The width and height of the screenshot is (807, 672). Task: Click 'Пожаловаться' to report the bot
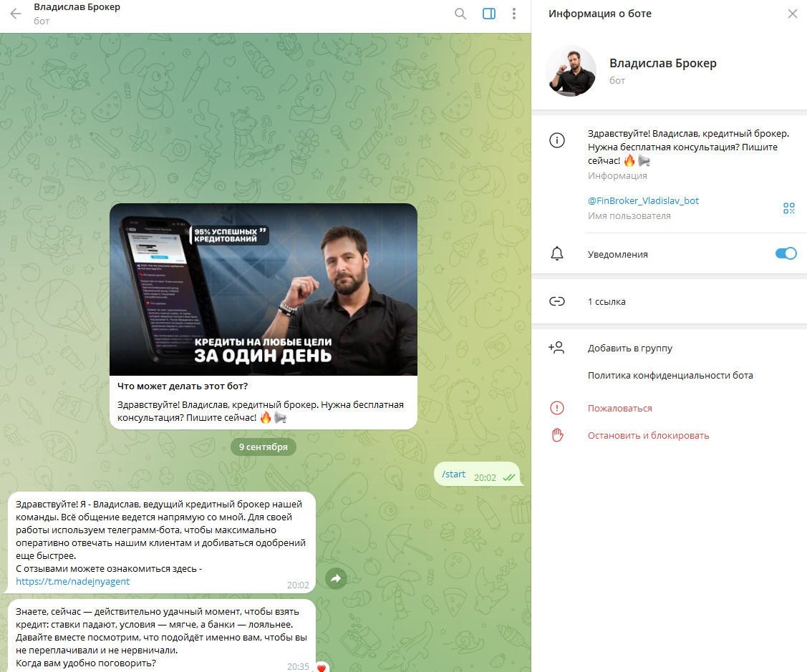(619, 409)
